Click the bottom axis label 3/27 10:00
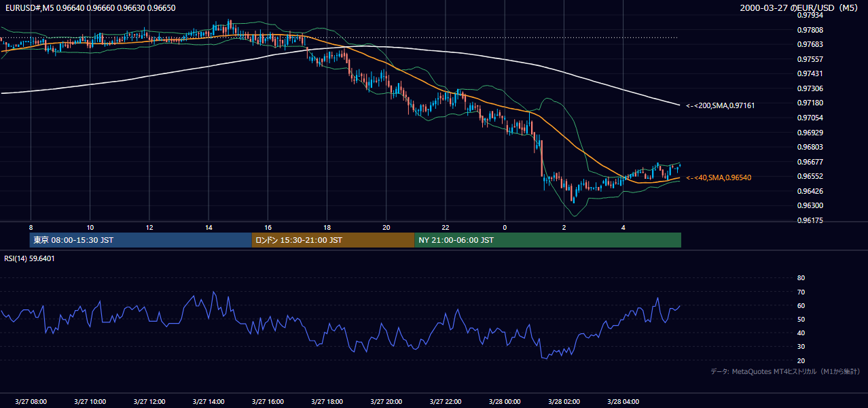Viewport: 868px width, 408px height. pos(90,401)
